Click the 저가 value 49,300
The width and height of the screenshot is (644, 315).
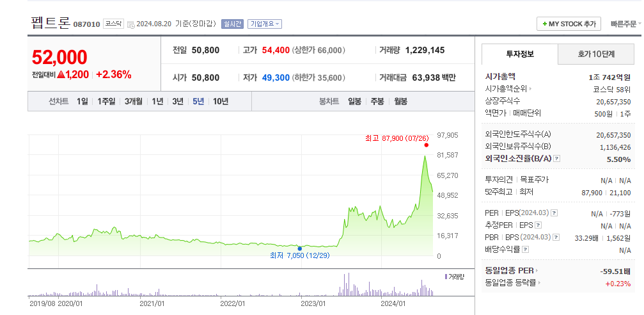[276, 77]
